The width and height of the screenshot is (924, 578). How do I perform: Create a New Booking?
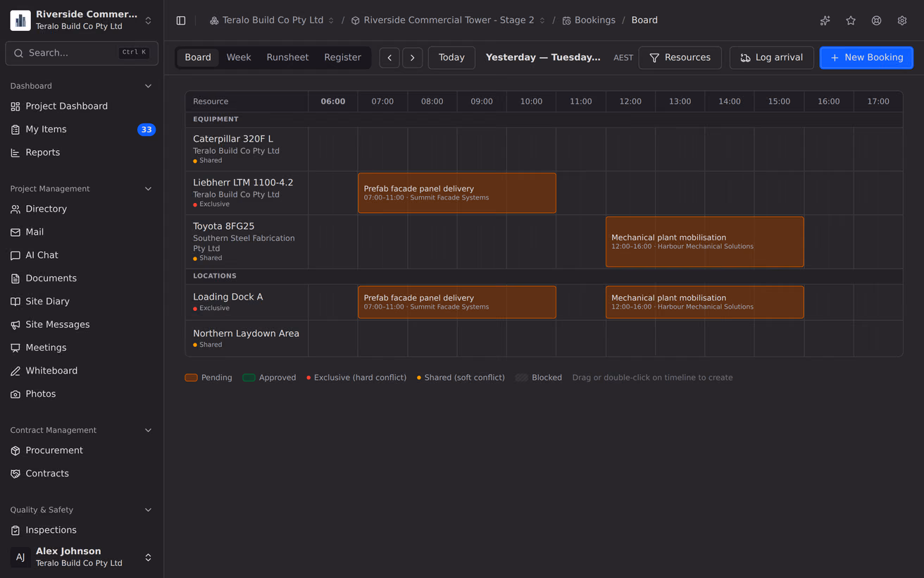[x=866, y=58]
